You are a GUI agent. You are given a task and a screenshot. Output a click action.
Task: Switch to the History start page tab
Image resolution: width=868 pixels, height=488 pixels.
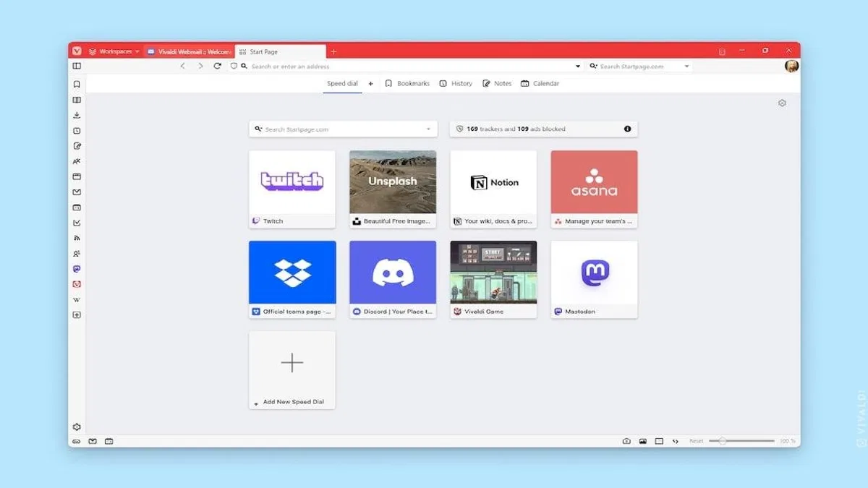point(456,84)
